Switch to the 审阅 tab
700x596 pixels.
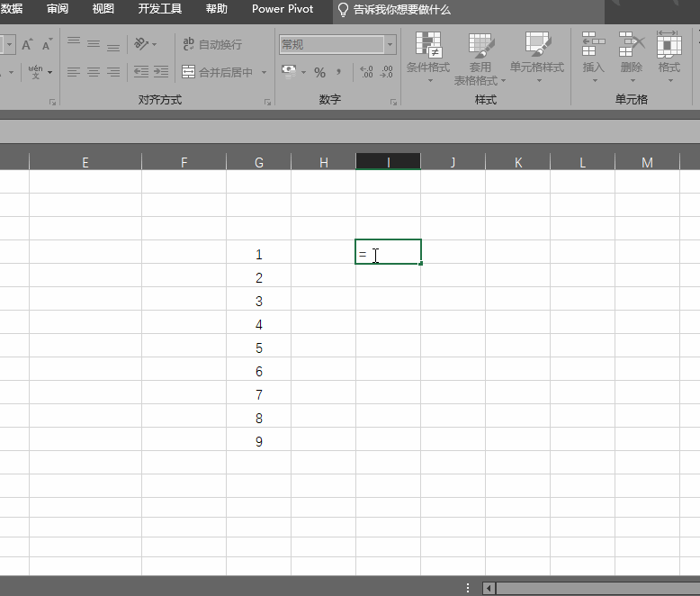[58, 9]
